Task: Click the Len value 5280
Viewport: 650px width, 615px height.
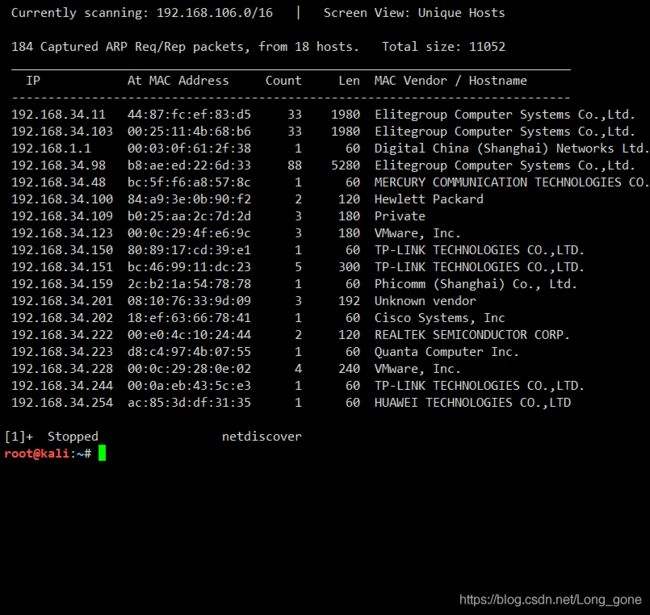Action: click(345, 165)
